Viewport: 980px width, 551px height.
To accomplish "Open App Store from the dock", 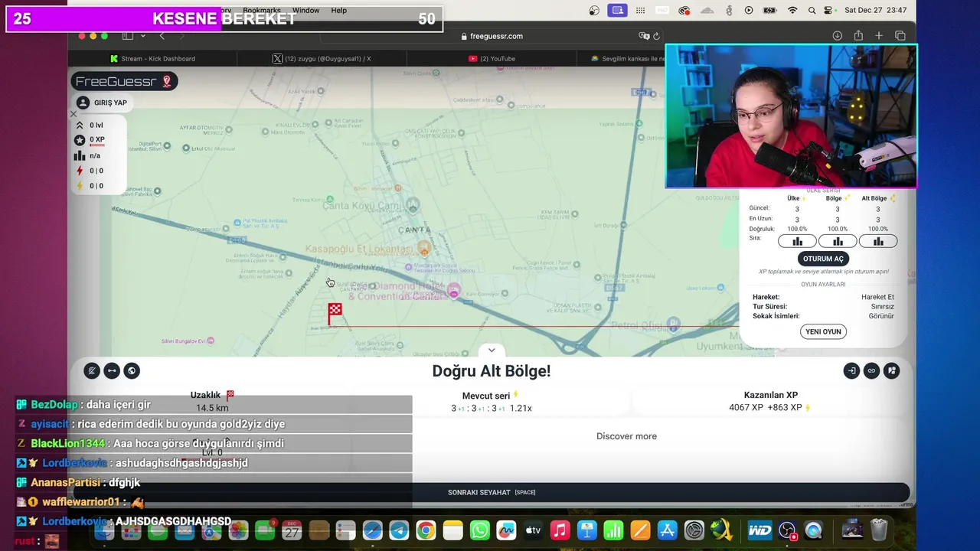I will (667, 530).
